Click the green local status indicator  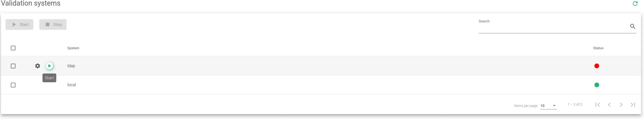click(x=596, y=85)
